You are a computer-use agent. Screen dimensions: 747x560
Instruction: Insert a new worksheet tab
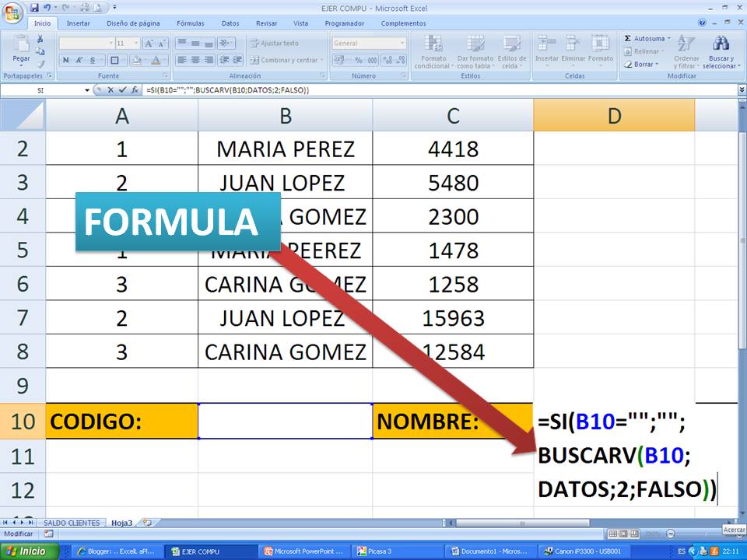coord(147,523)
